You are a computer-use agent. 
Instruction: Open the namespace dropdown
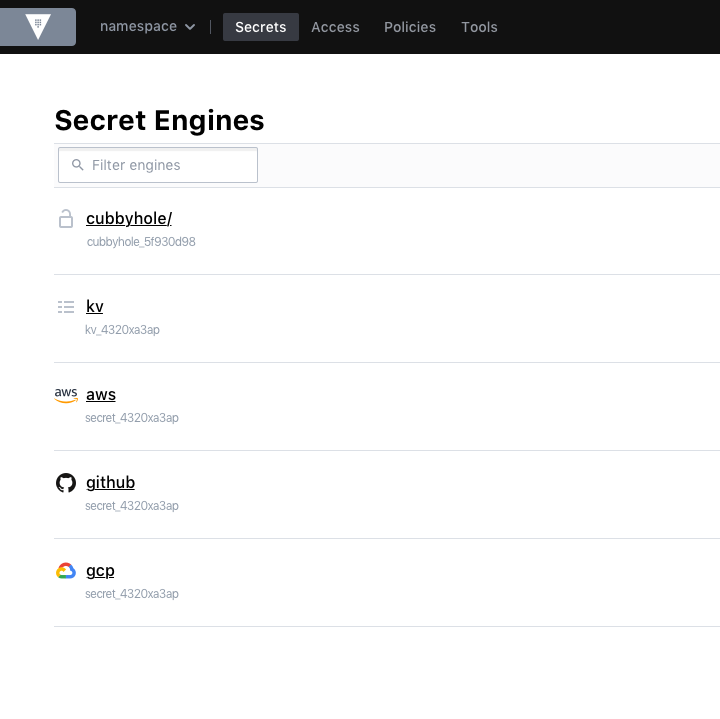click(147, 27)
